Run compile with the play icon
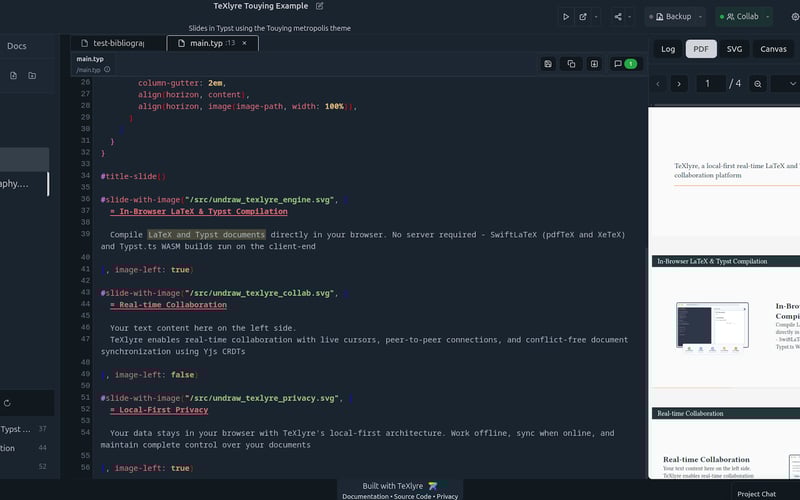The image size is (800, 500). coord(566,17)
